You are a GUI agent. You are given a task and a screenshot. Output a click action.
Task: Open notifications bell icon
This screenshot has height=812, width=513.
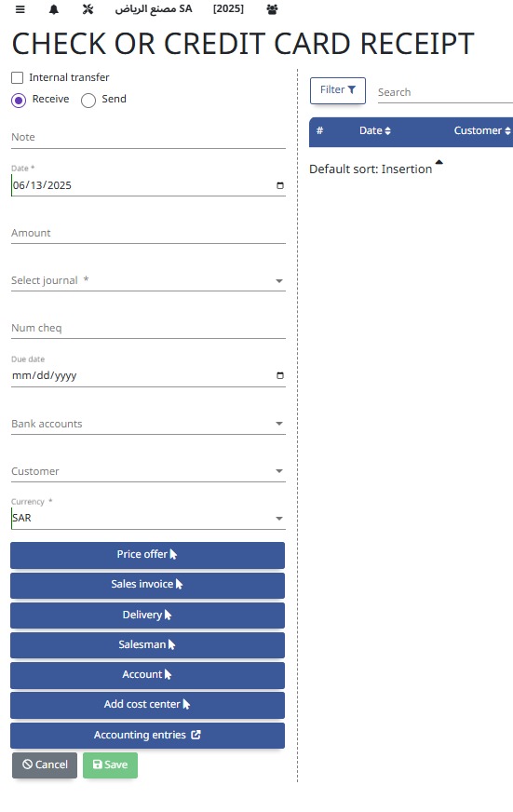[x=54, y=9]
